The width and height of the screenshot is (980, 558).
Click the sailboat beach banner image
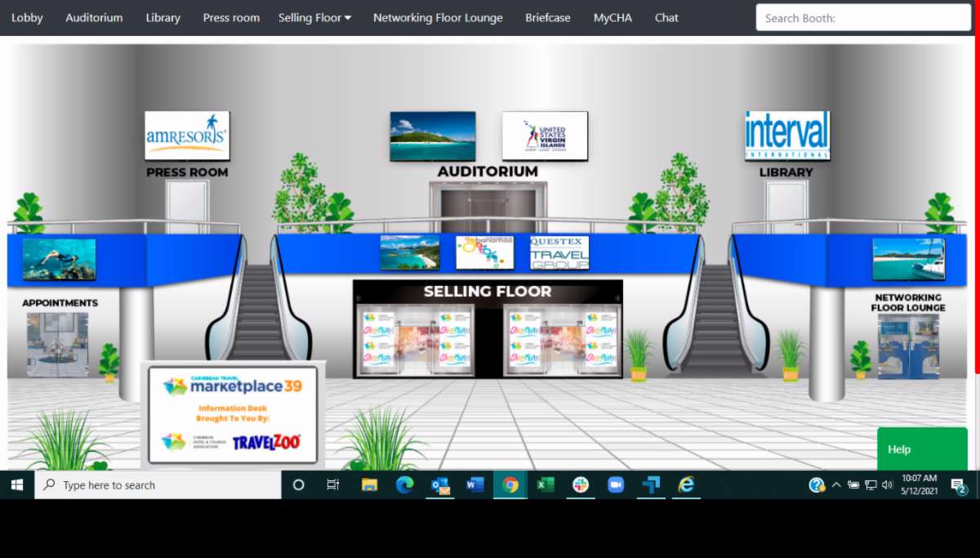point(908,259)
